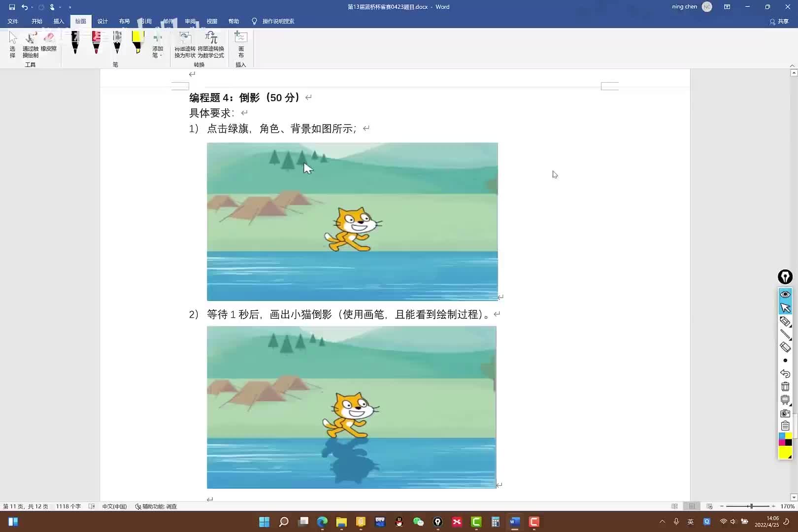
Task: Open Windows Start menu on taskbar
Action: (x=264, y=522)
